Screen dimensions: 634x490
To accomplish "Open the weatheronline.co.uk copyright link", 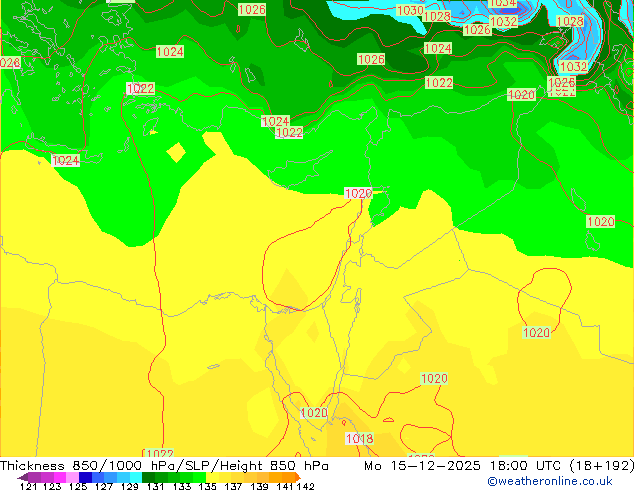I will 550,481.
